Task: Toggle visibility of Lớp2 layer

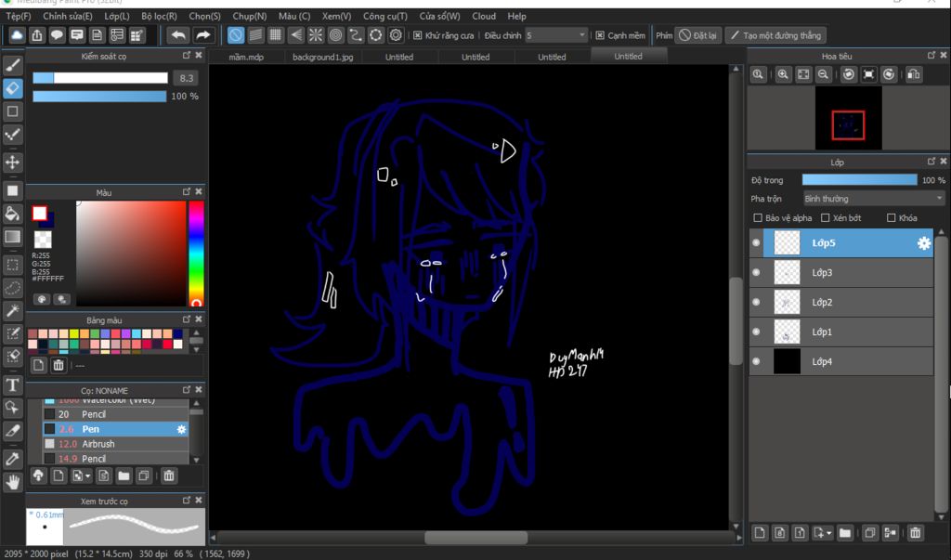Action: [756, 302]
